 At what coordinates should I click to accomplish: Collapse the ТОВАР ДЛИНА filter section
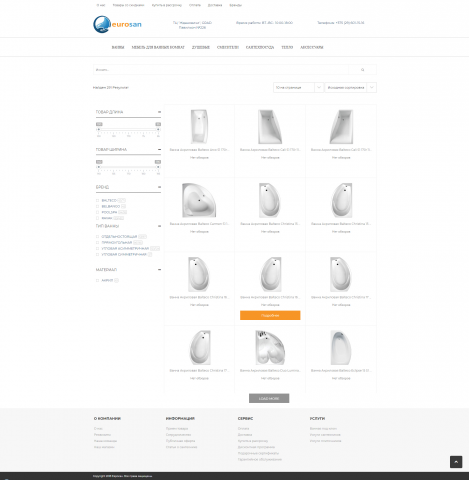pos(159,112)
